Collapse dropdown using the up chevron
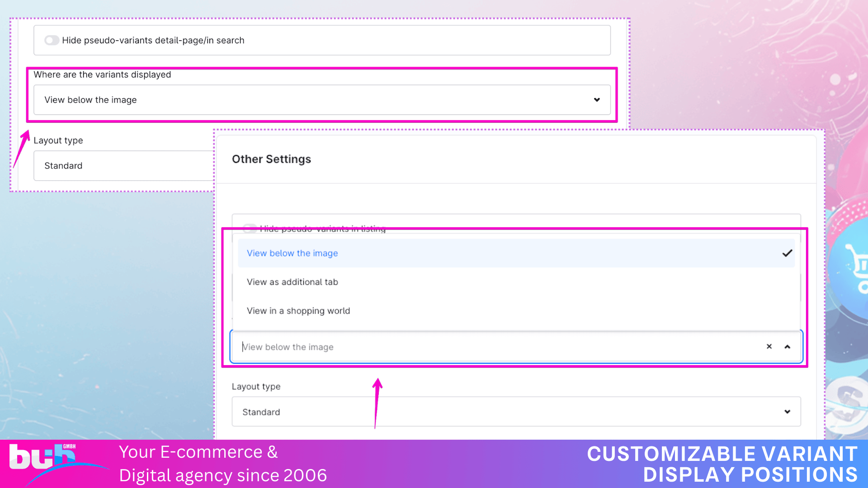The height and width of the screenshot is (488, 868). click(x=787, y=347)
